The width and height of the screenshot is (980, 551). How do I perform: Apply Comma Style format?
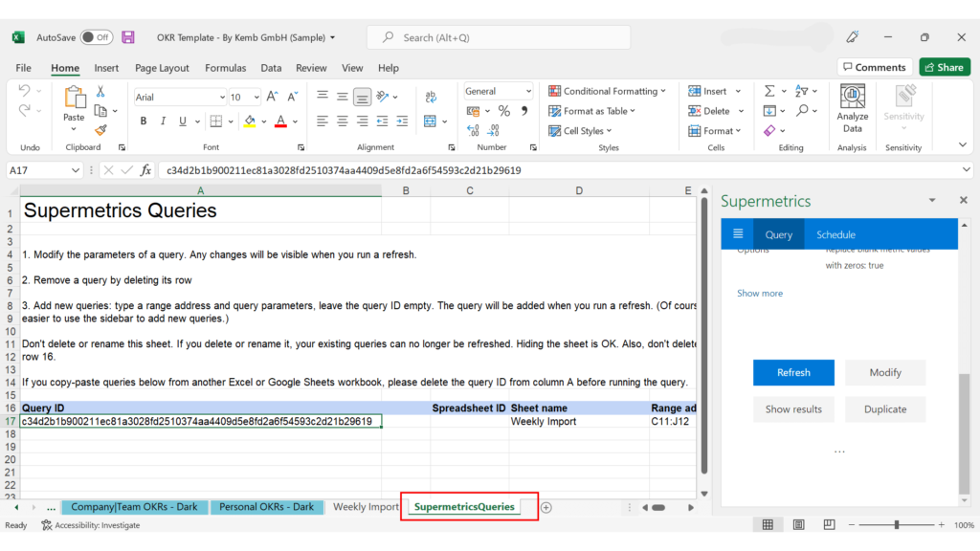point(524,111)
